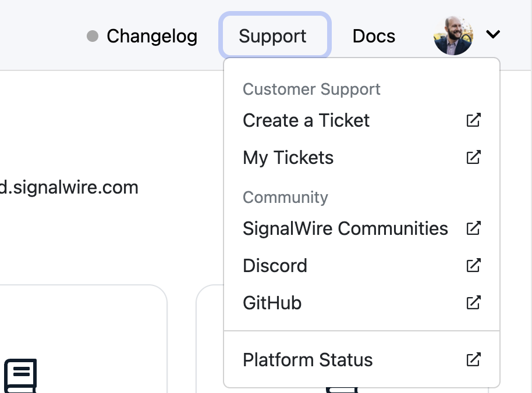The height and width of the screenshot is (393, 532).
Task: Click the external-link icon in Discord row
Action: [474, 266]
